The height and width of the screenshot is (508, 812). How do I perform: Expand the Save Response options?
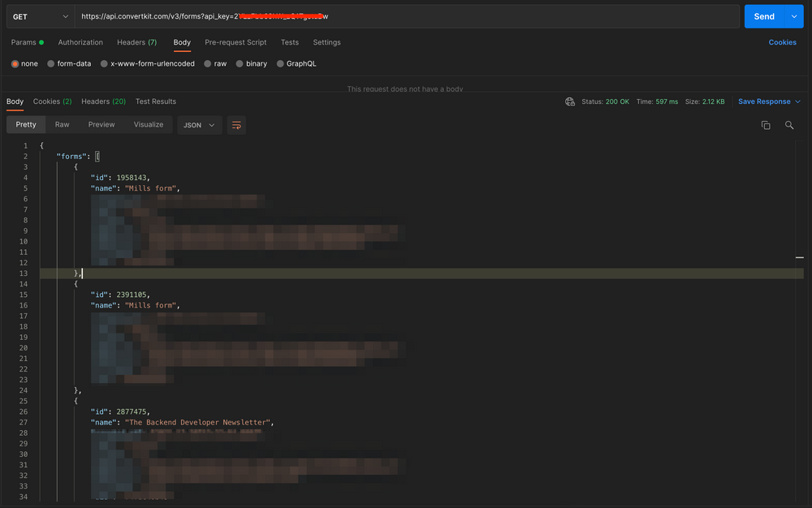tap(797, 101)
